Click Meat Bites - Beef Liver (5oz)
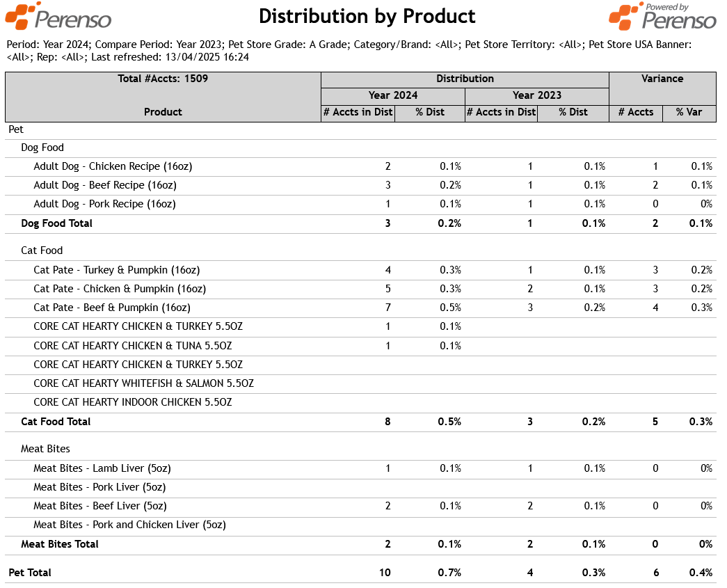 pos(100,507)
